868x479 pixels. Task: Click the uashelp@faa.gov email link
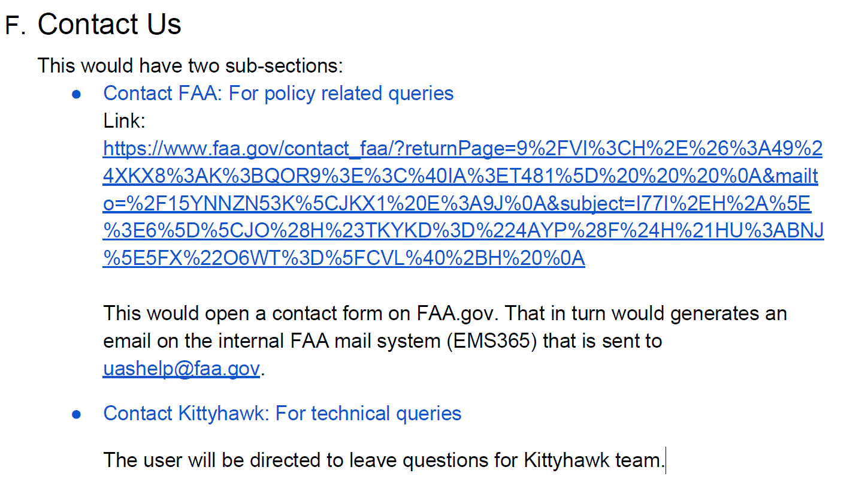(x=181, y=369)
